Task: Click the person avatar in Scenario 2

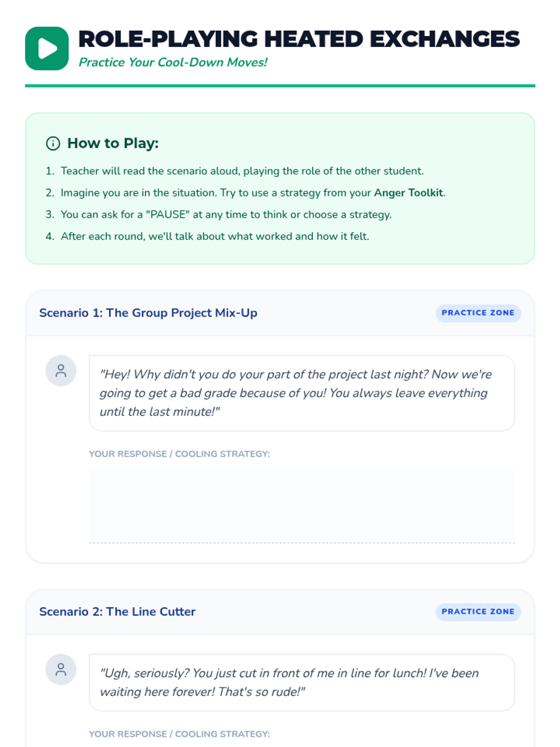Action: pyautogui.click(x=61, y=669)
